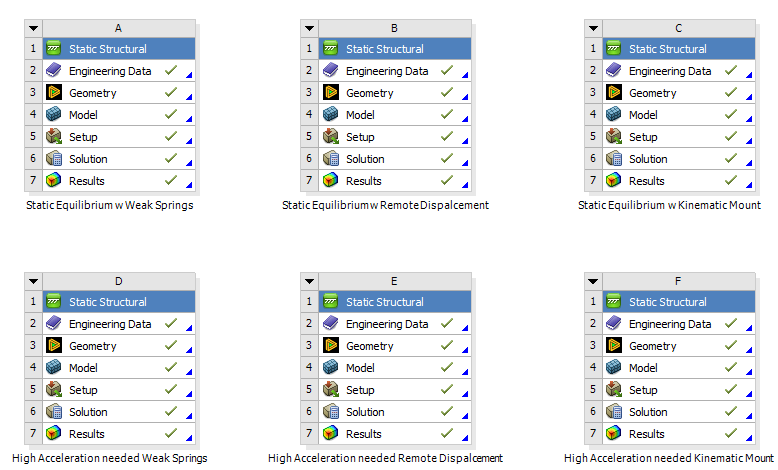Viewport: 778px width, 470px height.
Task: Click Solution icon in system A
Action: tap(54, 159)
